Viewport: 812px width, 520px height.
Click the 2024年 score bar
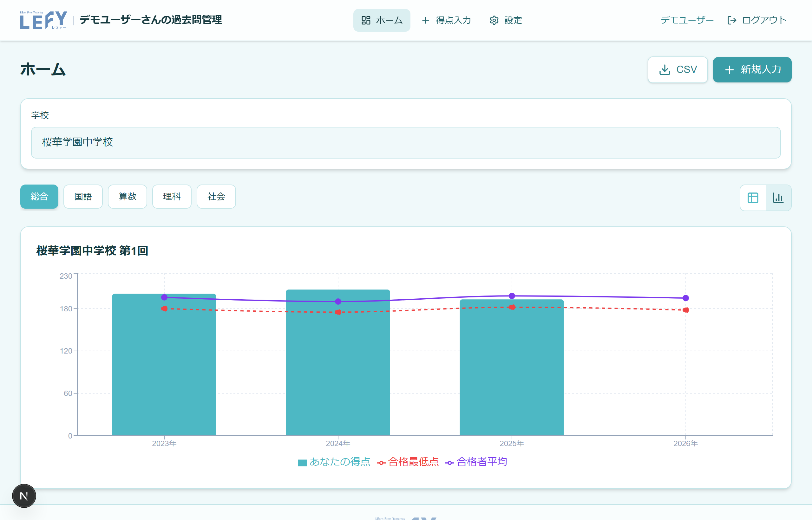click(338, 371)
